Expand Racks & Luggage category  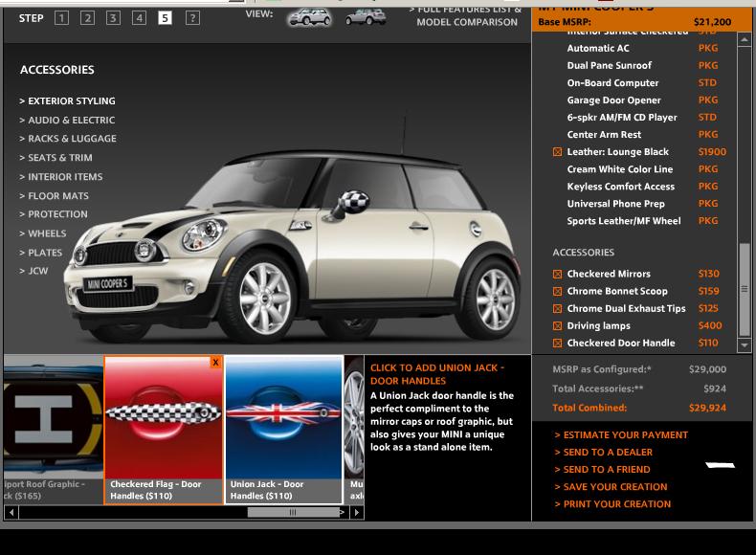coord(68,139)
